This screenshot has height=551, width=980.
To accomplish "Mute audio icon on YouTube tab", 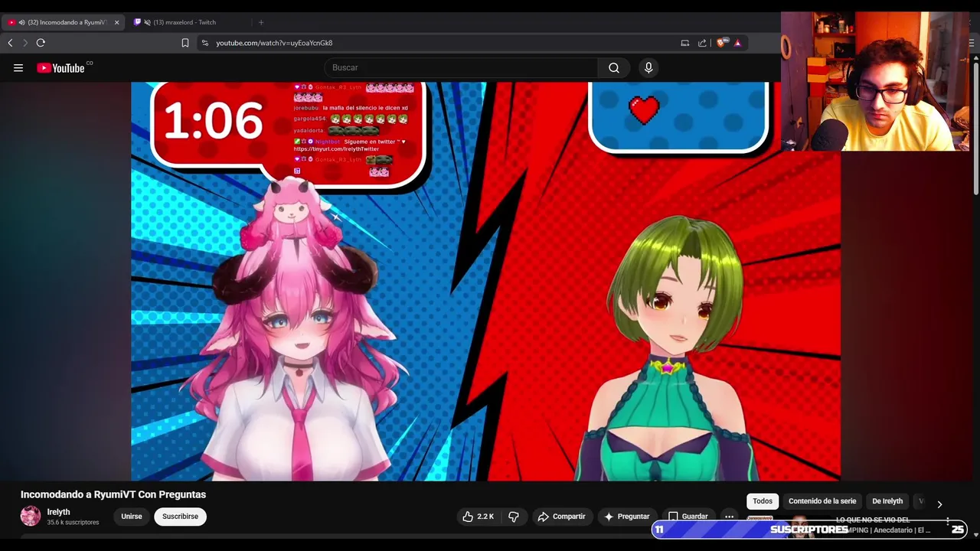I will tap(21, 22).
